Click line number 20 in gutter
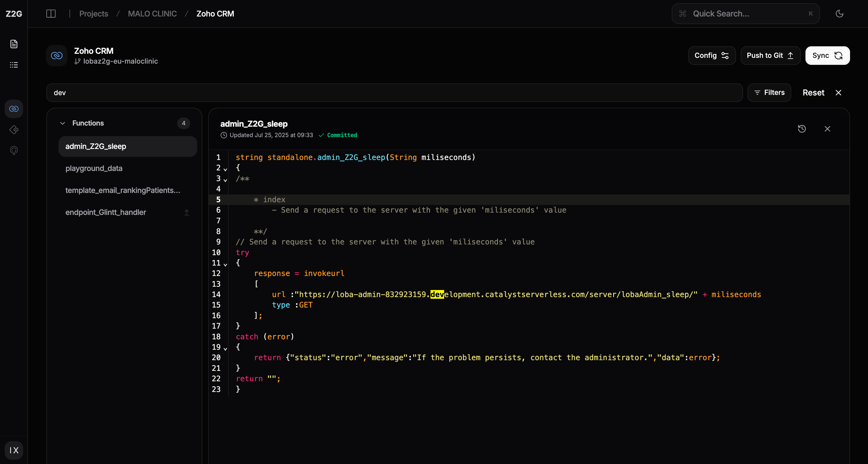Image resolution: width=868 pixels, height=464 pixels. pos(216,358)
